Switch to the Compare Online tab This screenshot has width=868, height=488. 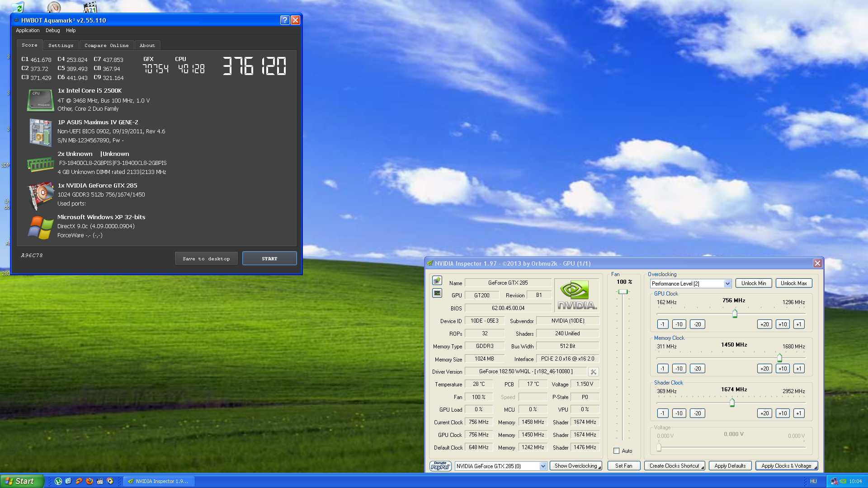106,46
